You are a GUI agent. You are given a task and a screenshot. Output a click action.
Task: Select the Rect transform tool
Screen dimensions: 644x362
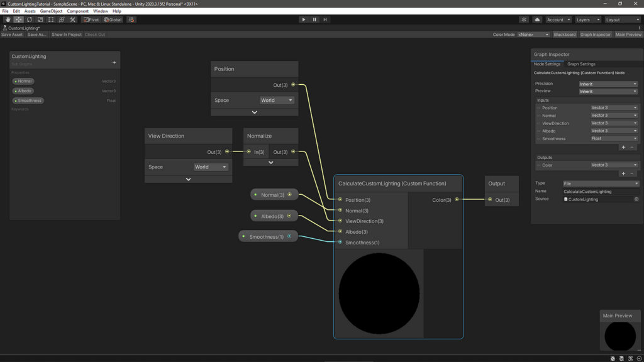click(x=51, y=19)
